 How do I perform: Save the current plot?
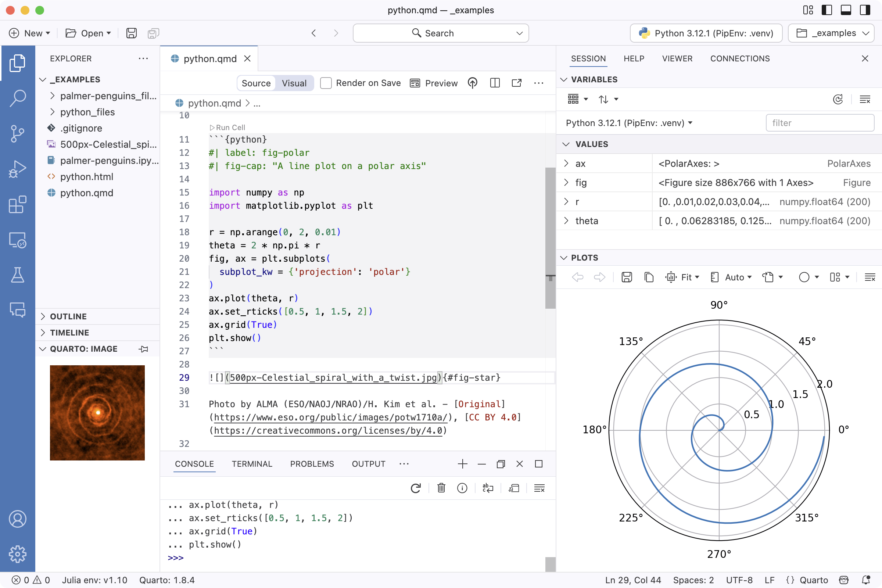tap(627, 277)
